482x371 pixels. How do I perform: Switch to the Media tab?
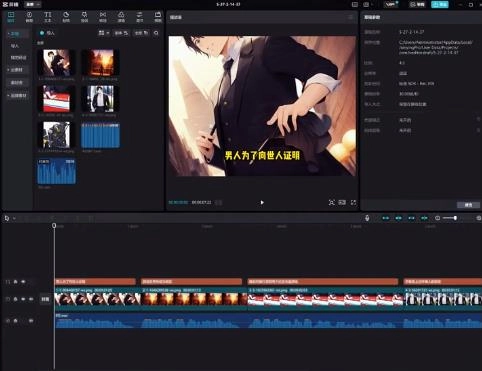(x=11, y=17)
